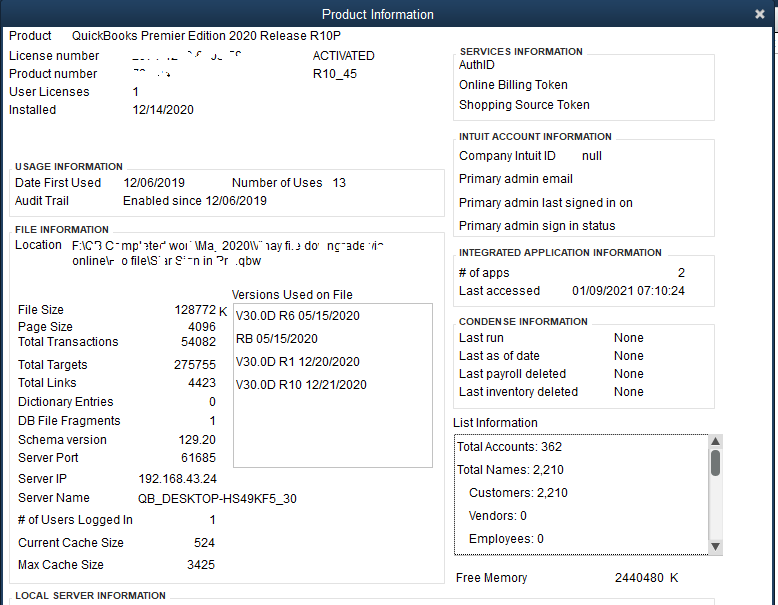Click the Total Targets value 275755
The height and width of the screenshot is (605, 778).
coord(194,365)
